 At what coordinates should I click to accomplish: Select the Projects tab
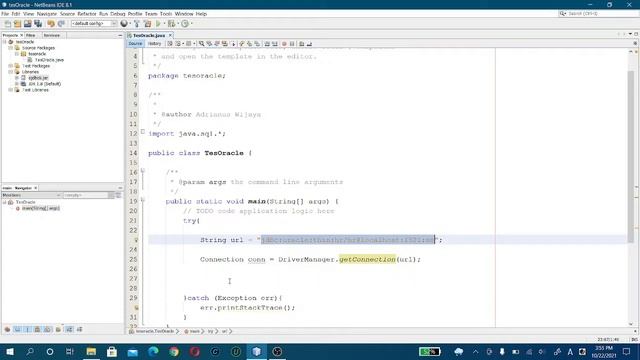(10, 36)
